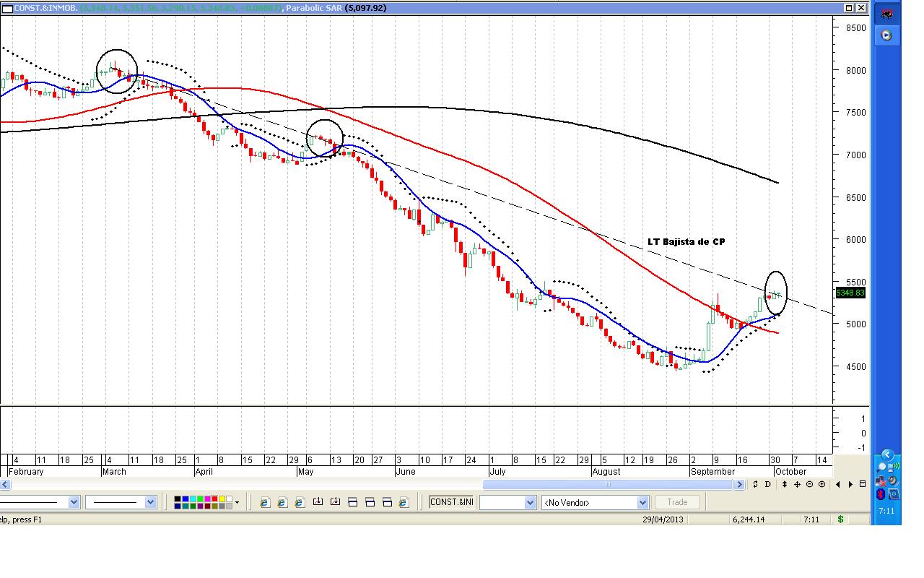Viewport: 924px width, 578px height.
Task: Click the first browser page toolbar icon
Action: [x=264, y=502]
